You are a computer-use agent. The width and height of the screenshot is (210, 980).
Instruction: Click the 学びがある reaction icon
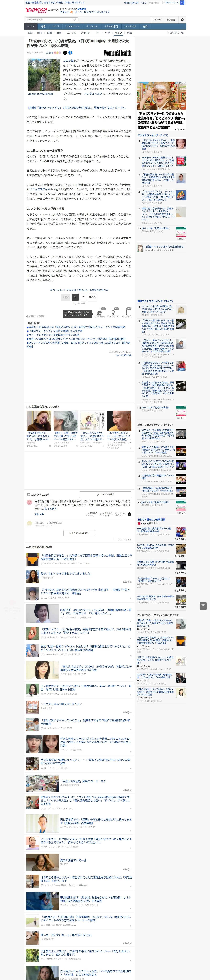click(100, 313)
